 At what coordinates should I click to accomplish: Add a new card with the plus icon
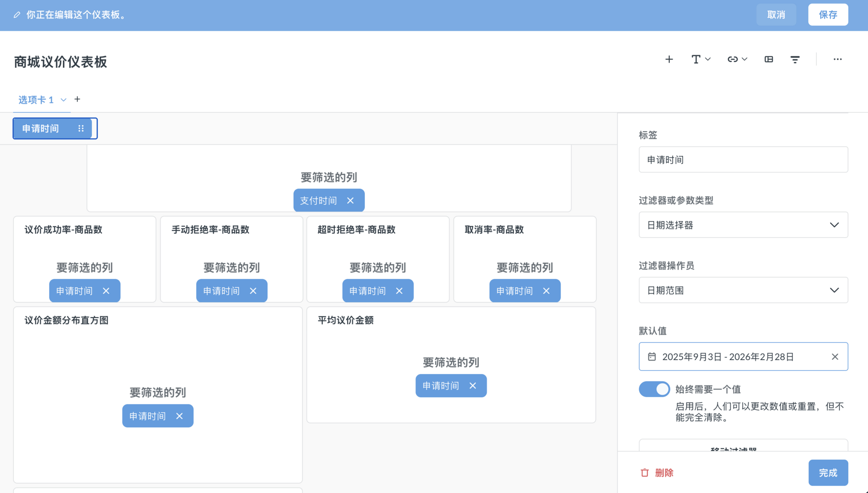669,59
